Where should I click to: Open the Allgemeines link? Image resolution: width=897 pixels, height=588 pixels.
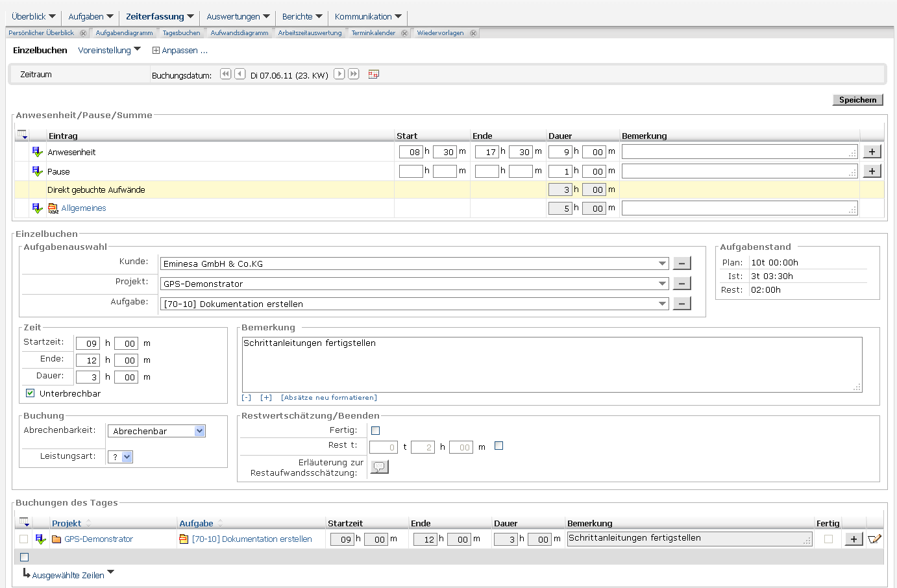[84, 208]
